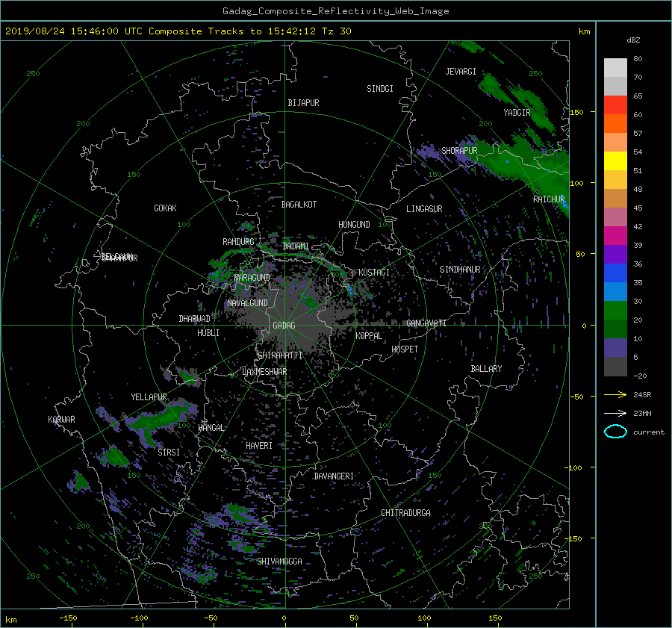Click the BAGALKOT city label

tap(299, 205)
